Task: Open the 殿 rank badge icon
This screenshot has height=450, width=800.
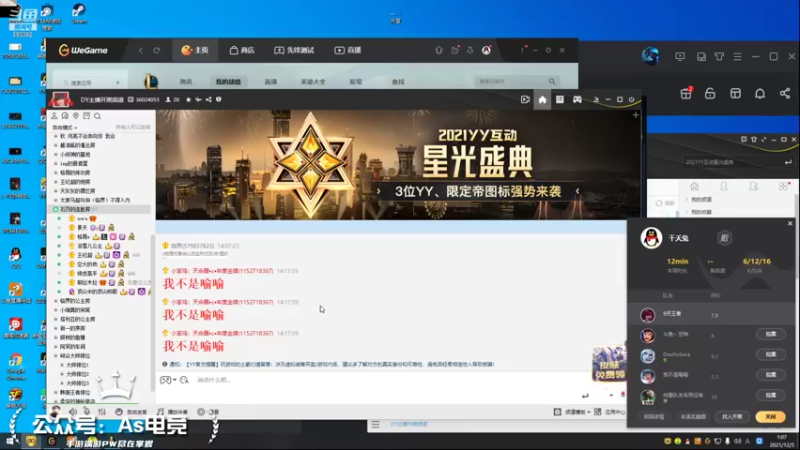Action: pyautogui.click(x=724, y=238)
